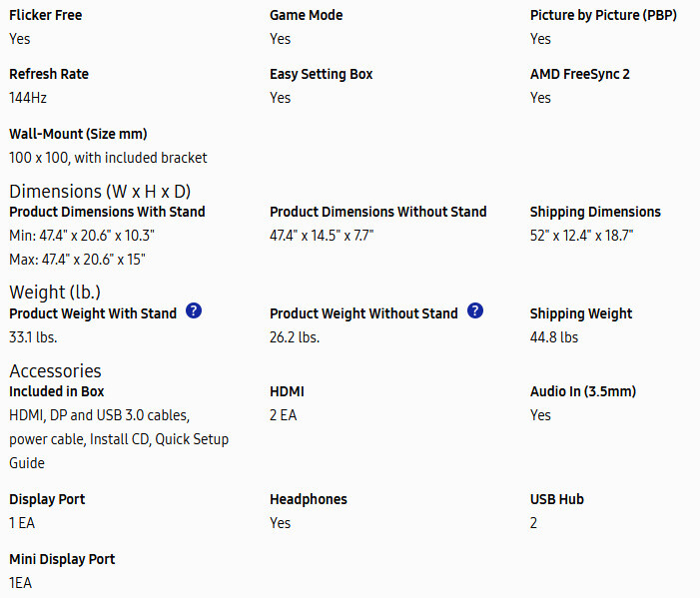Click the Product Dimensions Without Stand label
Viewport: 700px width, 598px height.
pos(378,212)
